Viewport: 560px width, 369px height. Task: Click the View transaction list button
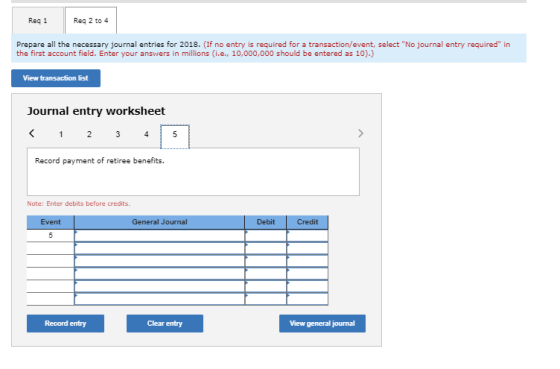point(56,78)
